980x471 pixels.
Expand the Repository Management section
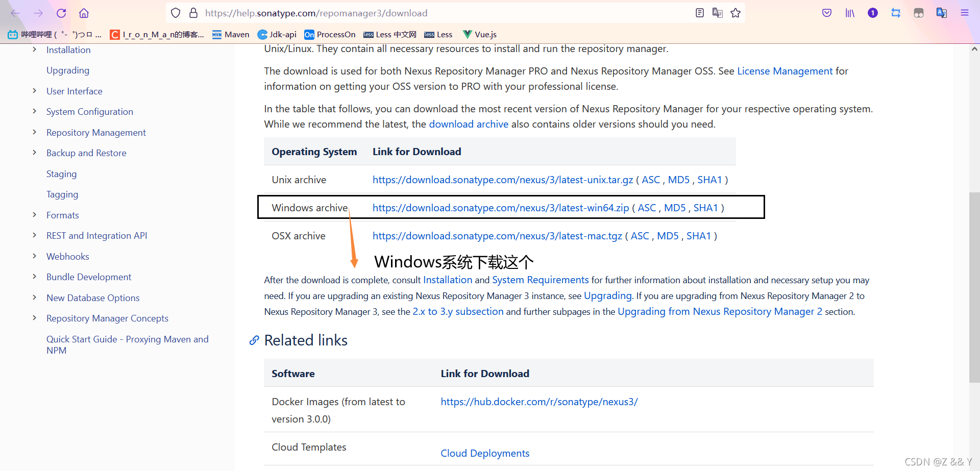[34, 132]
